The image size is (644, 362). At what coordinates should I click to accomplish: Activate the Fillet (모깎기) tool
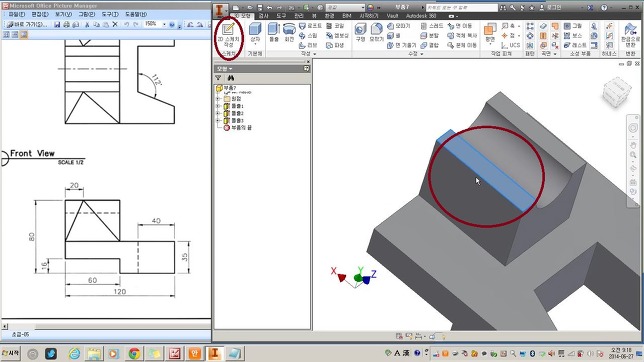(x=376, y=32)
